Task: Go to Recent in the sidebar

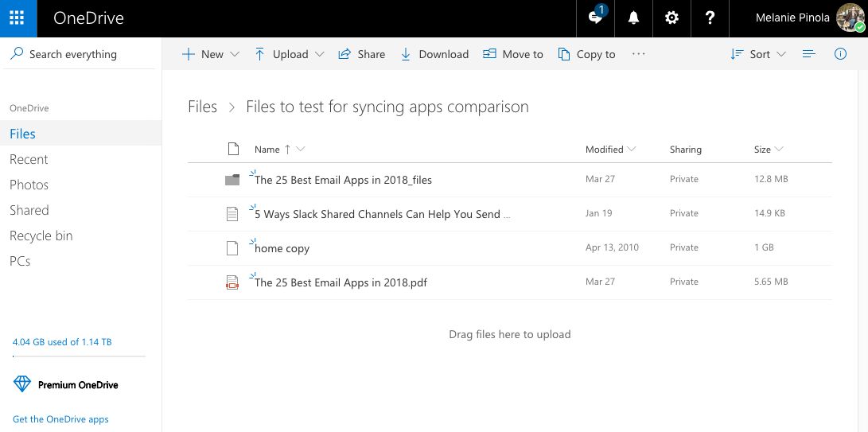Action: [x=29, y=159]
